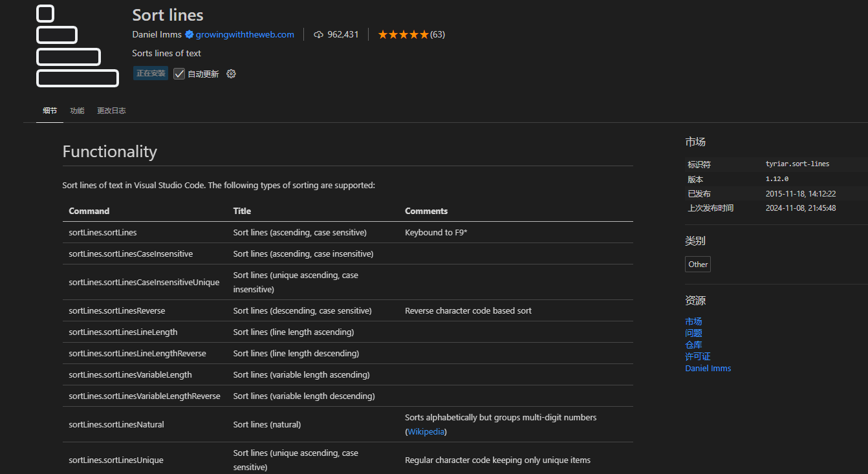Click Sort lines (natural) title cell
This screenshot has width=868, height=474.
(267, 424)
